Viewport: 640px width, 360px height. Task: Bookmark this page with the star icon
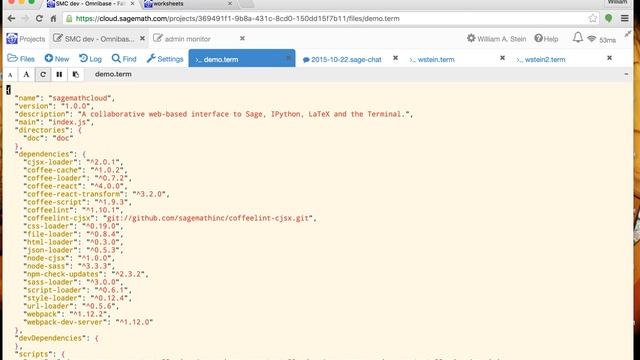(x=593, y=18)
